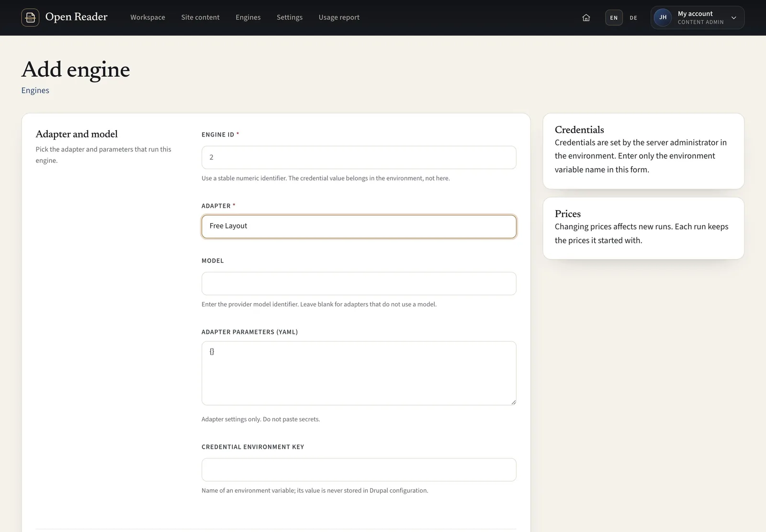This screenshot has width=766, height=532.
Task: Click the 'Enter the provider model identifier' hint
Action: click(x=319, y=304)
